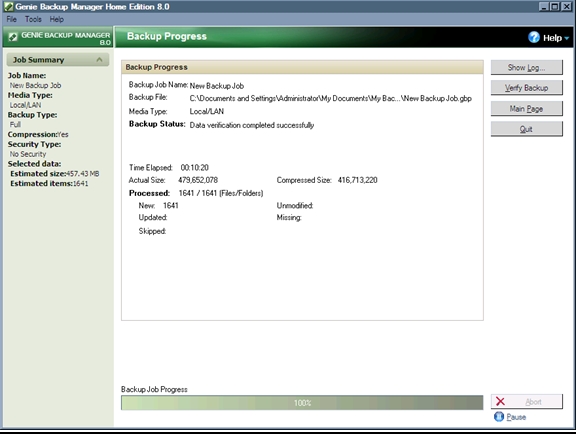
Task: Click the Backup Job Progress bar at 100%
Action: [302, 403]
